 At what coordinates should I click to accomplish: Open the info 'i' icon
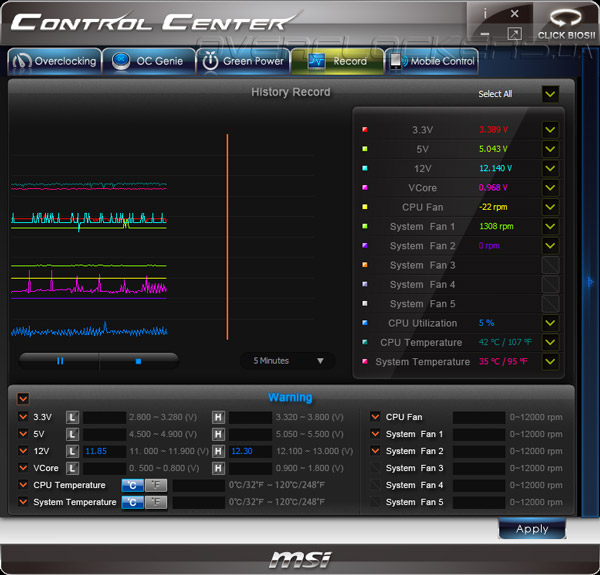click(x=485, y=14)
